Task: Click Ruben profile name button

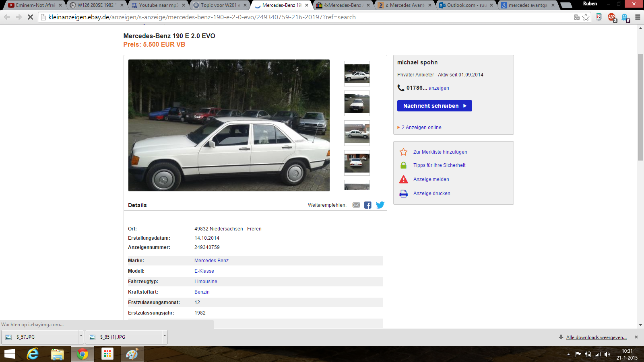Action: (590, 4)
